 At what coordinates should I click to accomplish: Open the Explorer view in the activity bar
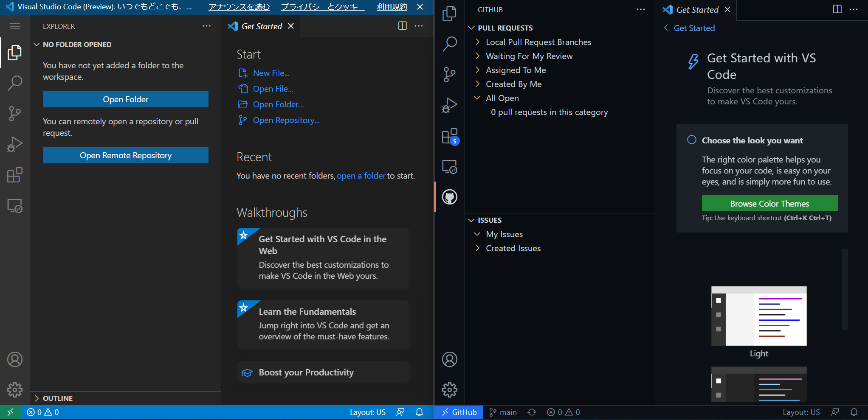tap(15, 52)
